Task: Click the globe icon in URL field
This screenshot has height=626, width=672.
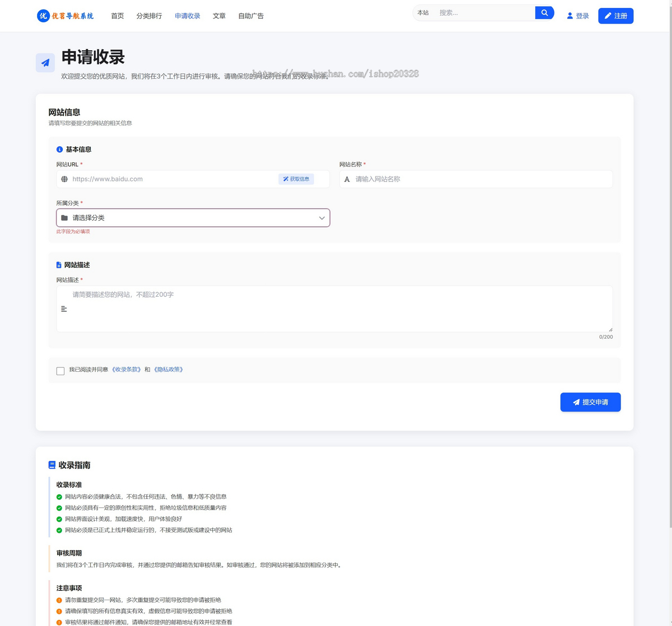Action: (x=64, y=179)
